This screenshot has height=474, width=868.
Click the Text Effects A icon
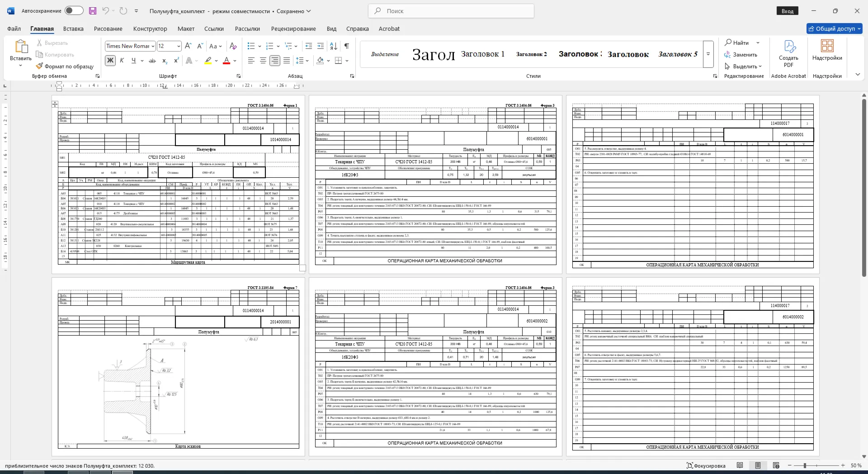[189, 61]
